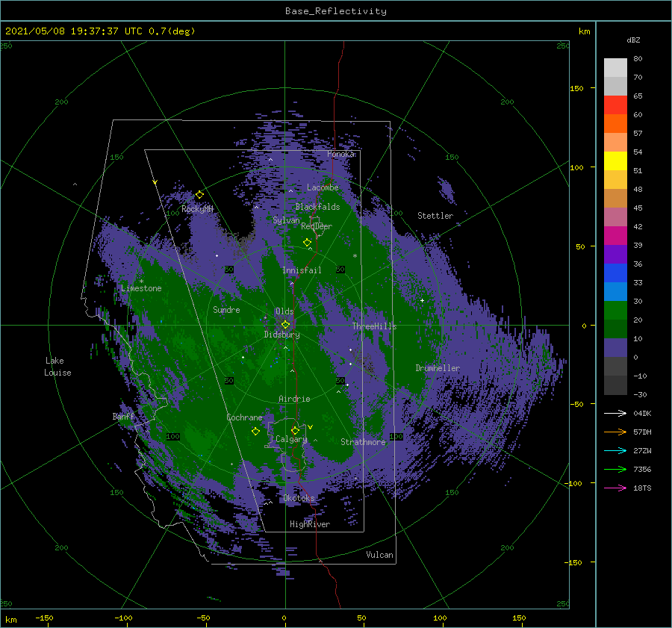Pick the bright yellow 54 dBZ legend swatch
Viewport: 672px width, 628px height.
click(615, 161)
